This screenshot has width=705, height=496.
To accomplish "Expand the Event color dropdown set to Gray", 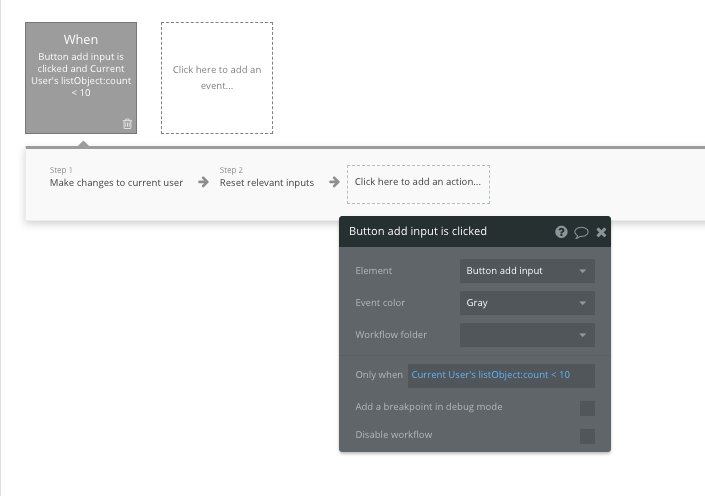I will point(527,303).
